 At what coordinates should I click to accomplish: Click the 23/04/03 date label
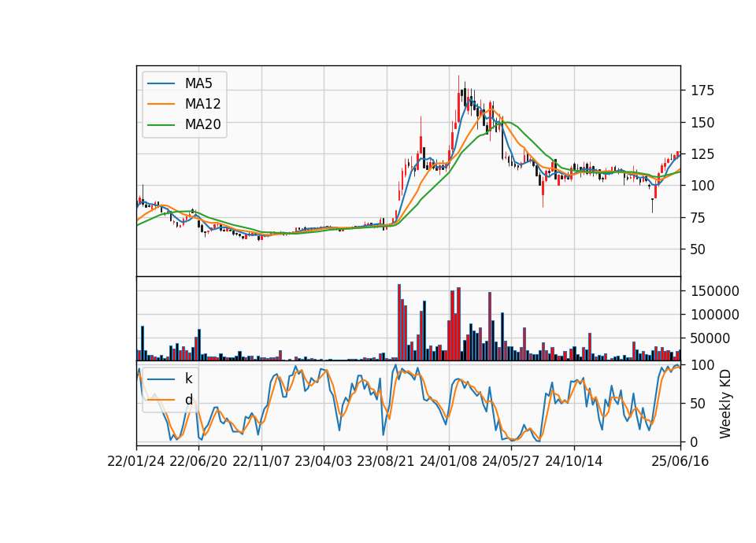tap(324, 461)
